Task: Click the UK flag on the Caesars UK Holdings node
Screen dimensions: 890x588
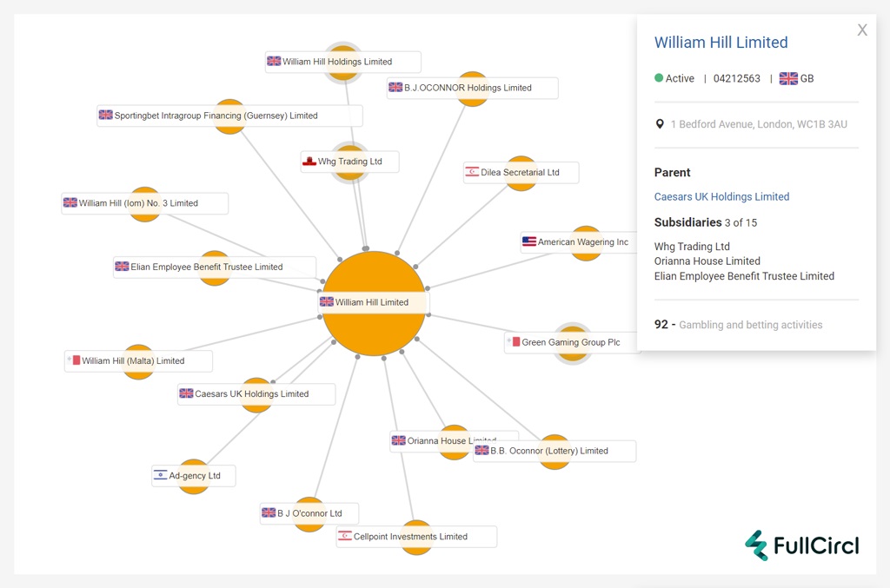Action: coord(186,393)
